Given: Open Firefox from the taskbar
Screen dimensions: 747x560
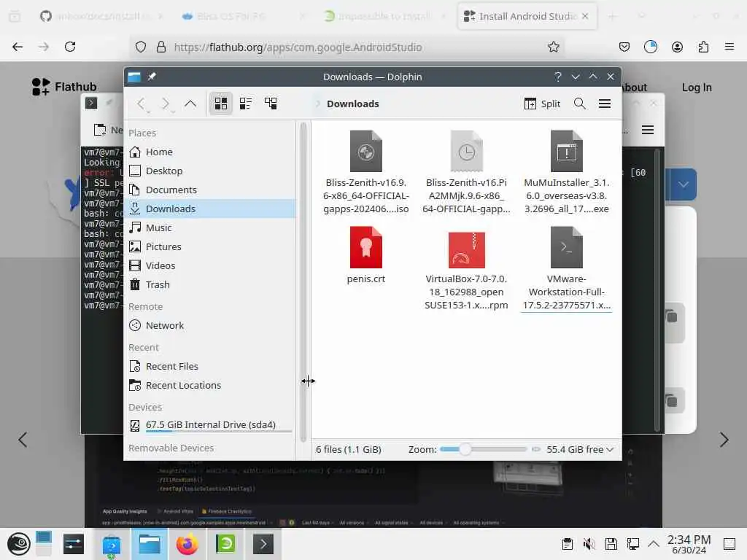Looking at the screenshot, I should [187, 544].
